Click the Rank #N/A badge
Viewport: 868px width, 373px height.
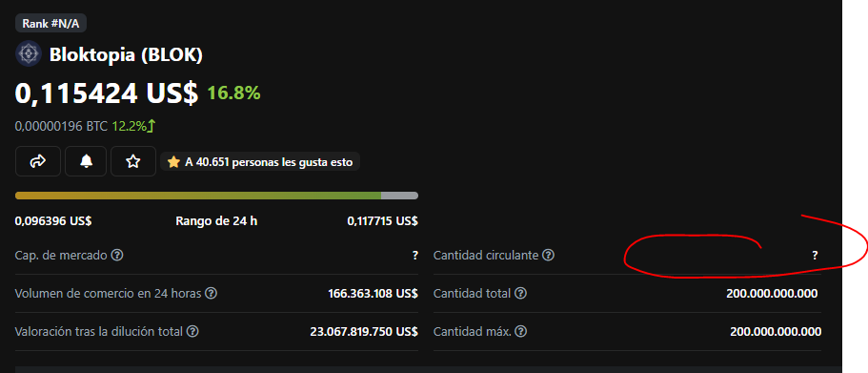[x=50, y=24]
